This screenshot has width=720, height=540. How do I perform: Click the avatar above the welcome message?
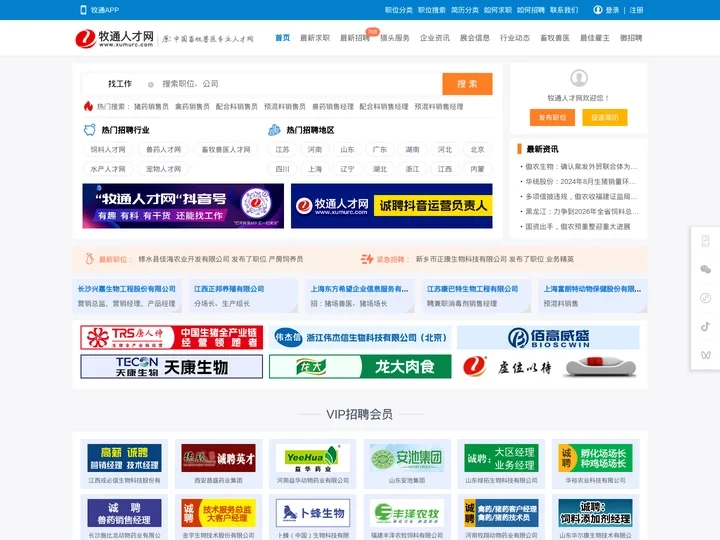tap(579, 78)
